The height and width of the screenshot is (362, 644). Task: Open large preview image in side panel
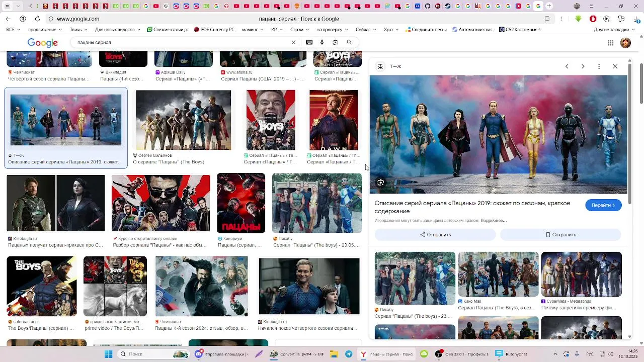(499, 134)
